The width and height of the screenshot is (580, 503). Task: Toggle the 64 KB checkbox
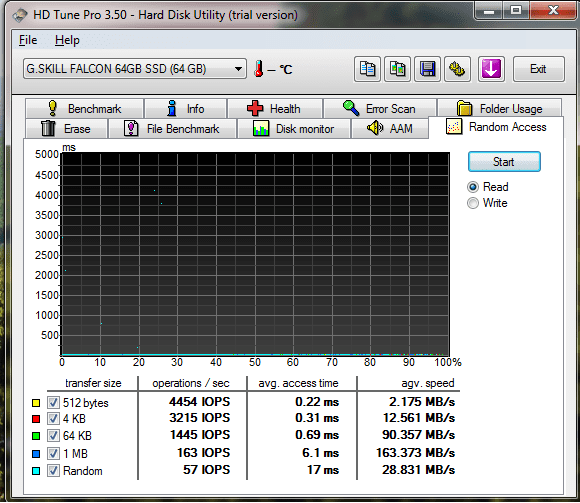53,436
